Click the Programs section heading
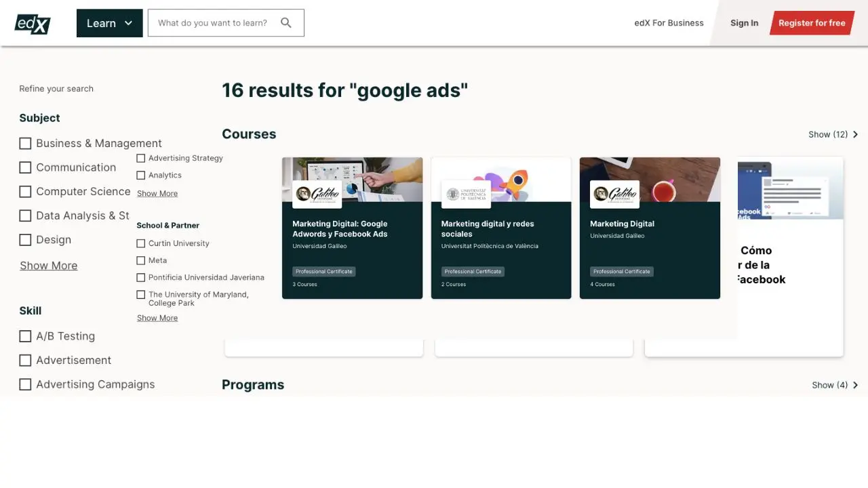Image resolution: width=868 pixels, height=488 pixels. pos(253,385)
